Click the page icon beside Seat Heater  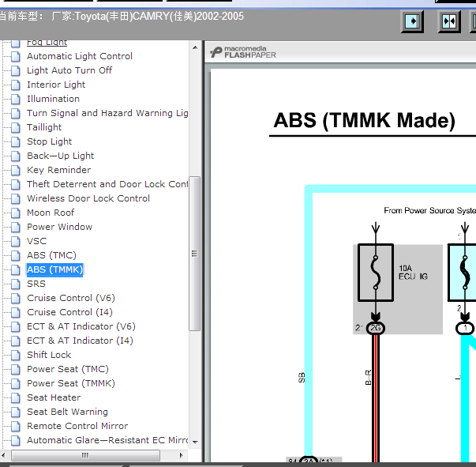pyautogui.click(x=16, y=398)
